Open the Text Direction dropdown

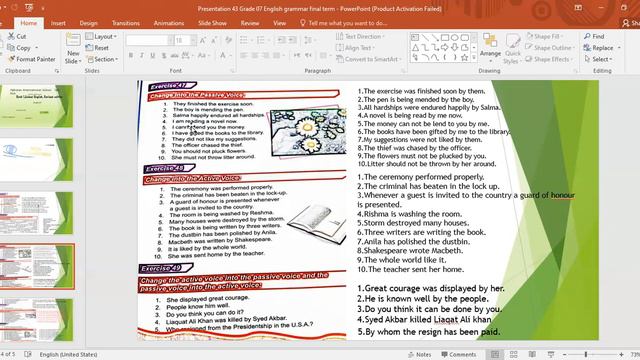360,36
